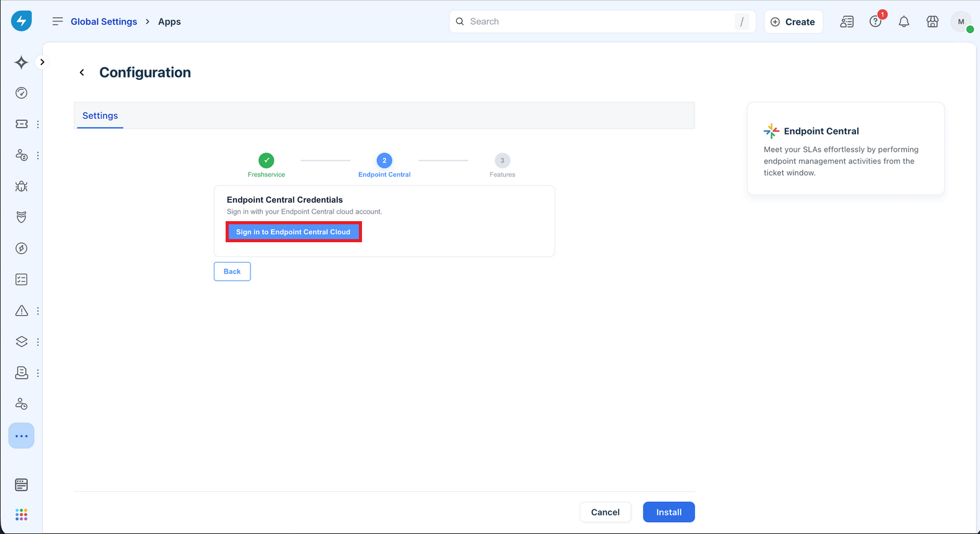Open the hamburger menu beside Global Settings
This screenshot has width=980, height=534.
click(58, 21)
